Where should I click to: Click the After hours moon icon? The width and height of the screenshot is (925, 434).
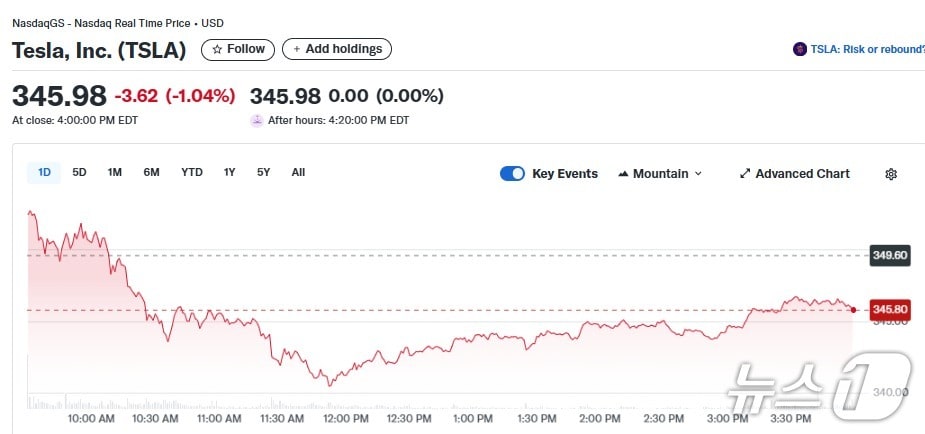pyautogui.click(x=257, y=120)
